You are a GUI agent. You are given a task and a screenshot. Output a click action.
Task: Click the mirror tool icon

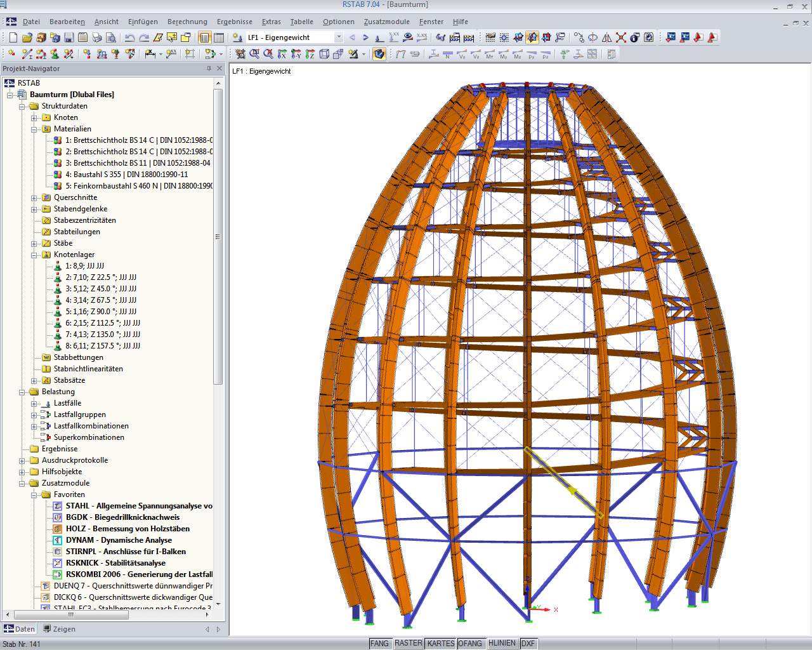tap(607, 37)
